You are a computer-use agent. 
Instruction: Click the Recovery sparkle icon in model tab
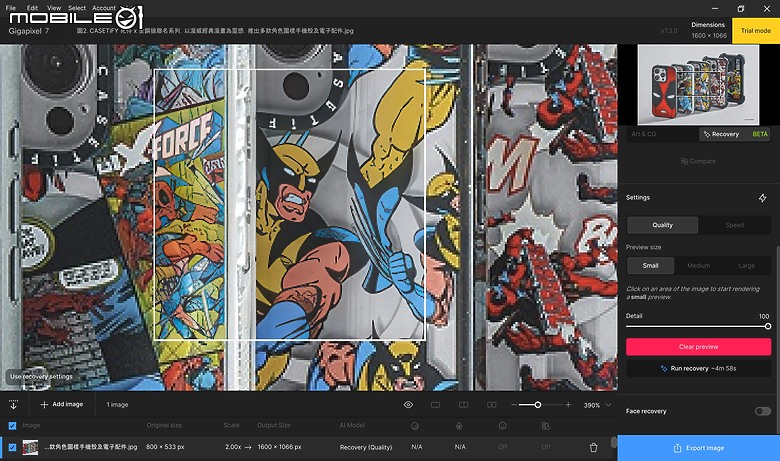[x=706, y=134]
